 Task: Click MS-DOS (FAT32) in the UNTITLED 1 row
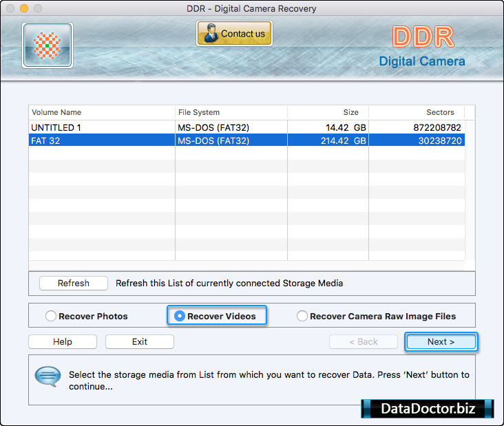pos(213,127)
